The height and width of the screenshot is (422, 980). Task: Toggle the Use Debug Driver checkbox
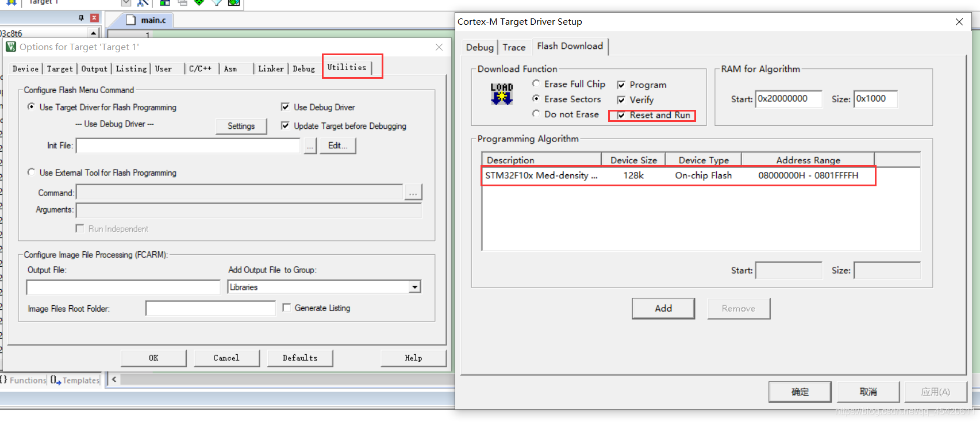click(x=285, y=107)
